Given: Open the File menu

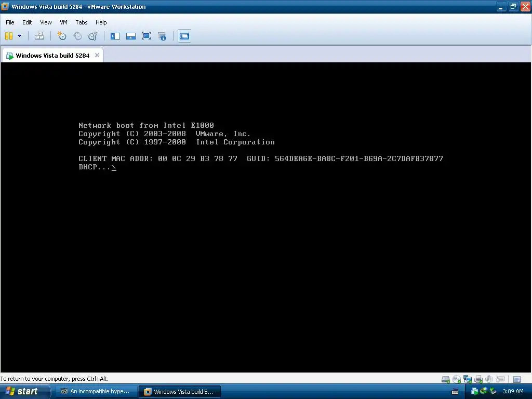Looking at the screenshot, I should point(10,22).
